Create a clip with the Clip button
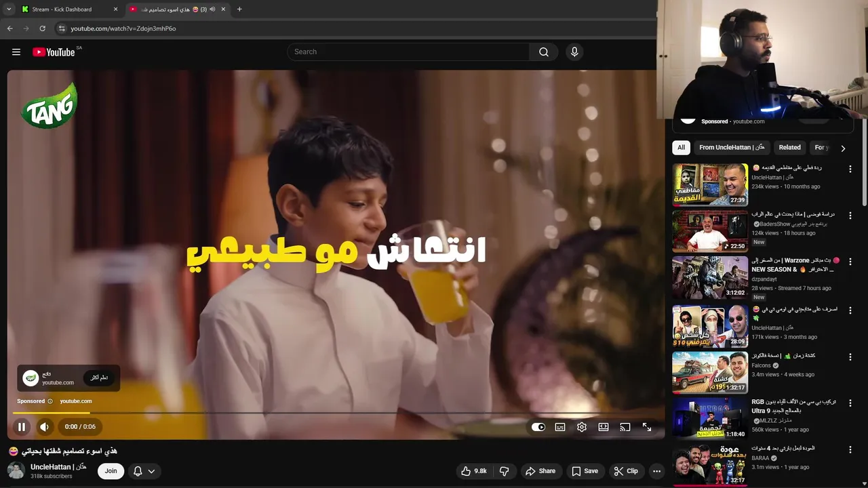Image resolution: width=868 pixels, height=488 pixels. (x=626, y=471)
